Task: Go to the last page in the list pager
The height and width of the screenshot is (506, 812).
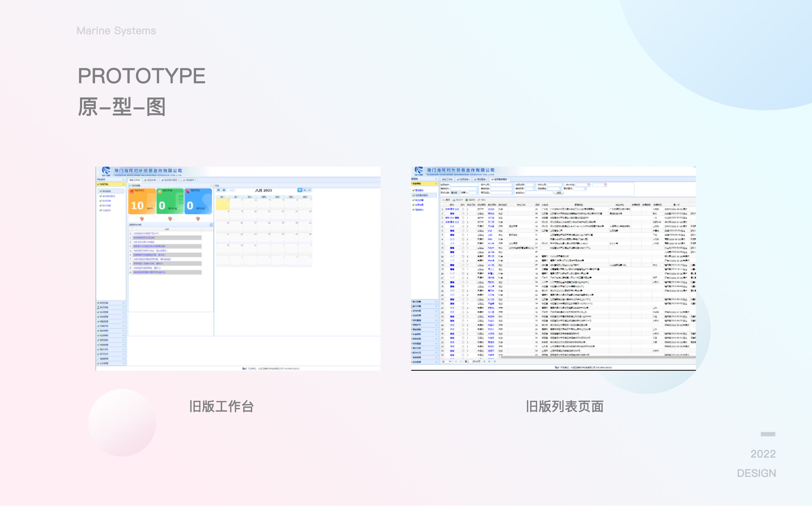Action: 489,362
